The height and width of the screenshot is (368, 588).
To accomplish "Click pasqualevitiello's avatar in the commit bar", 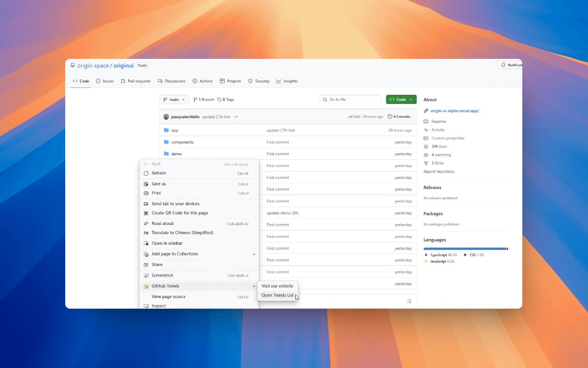I will pyautogui.click(x=166, y=117).
